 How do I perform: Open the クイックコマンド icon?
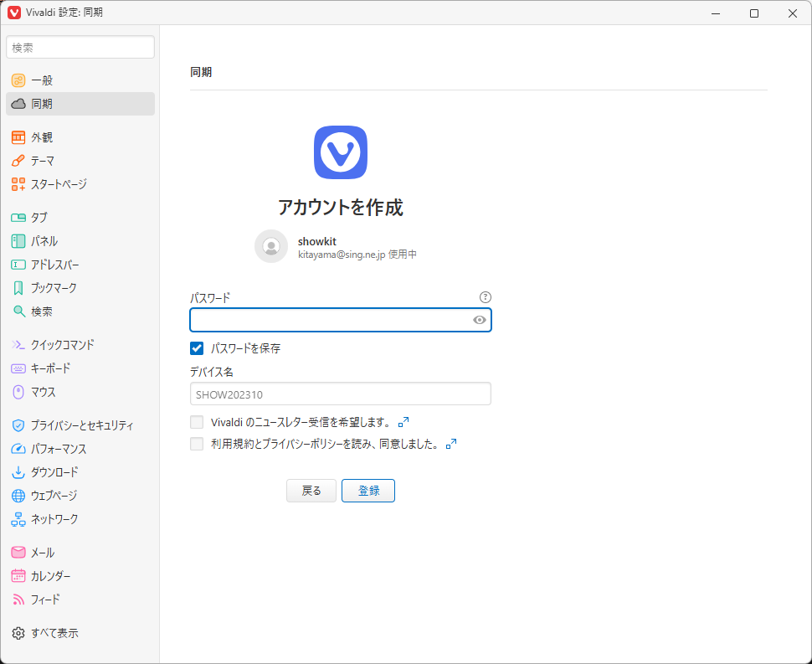click(18, 344)
